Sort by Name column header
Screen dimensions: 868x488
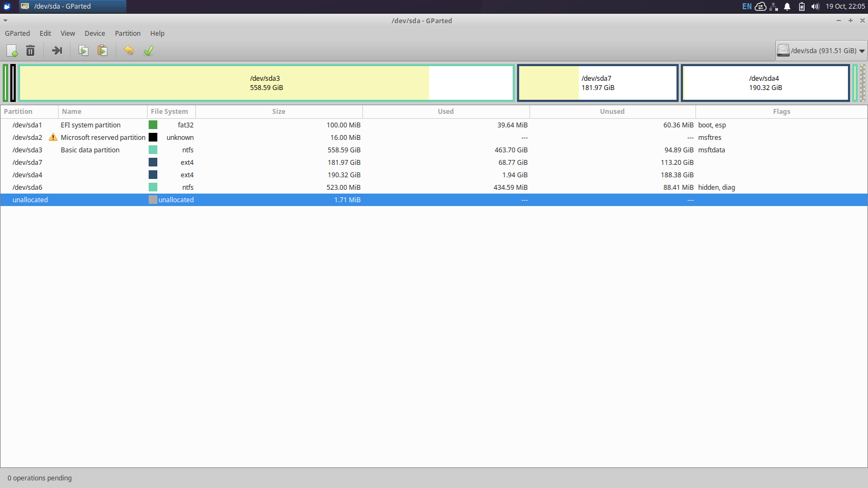click(x=103, y=111)
